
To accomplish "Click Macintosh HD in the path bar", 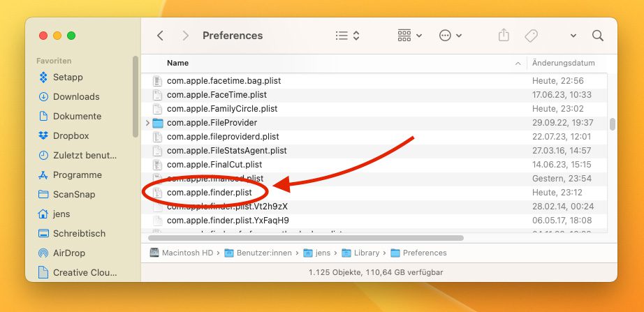I will point(186,253).
